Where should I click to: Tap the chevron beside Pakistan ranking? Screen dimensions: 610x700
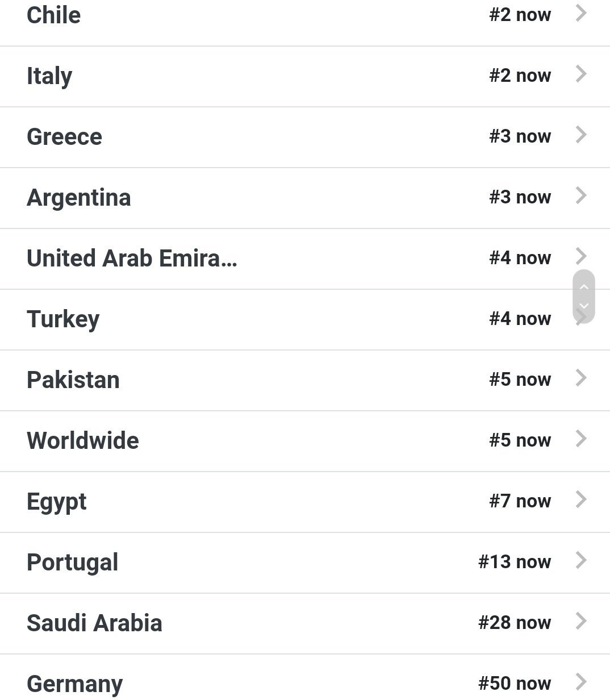(580, 378)
